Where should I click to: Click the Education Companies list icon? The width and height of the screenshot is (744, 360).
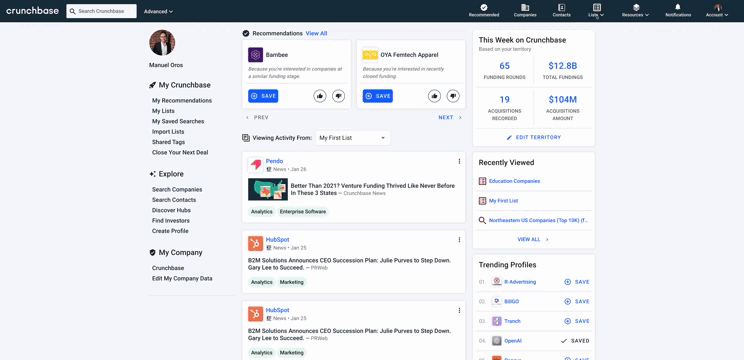tap(482, 181)
